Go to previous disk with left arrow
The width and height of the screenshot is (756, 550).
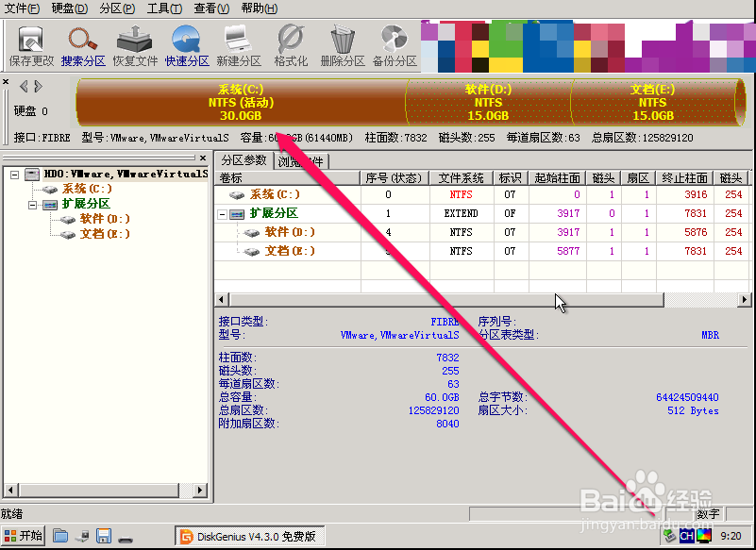(24, 86)
